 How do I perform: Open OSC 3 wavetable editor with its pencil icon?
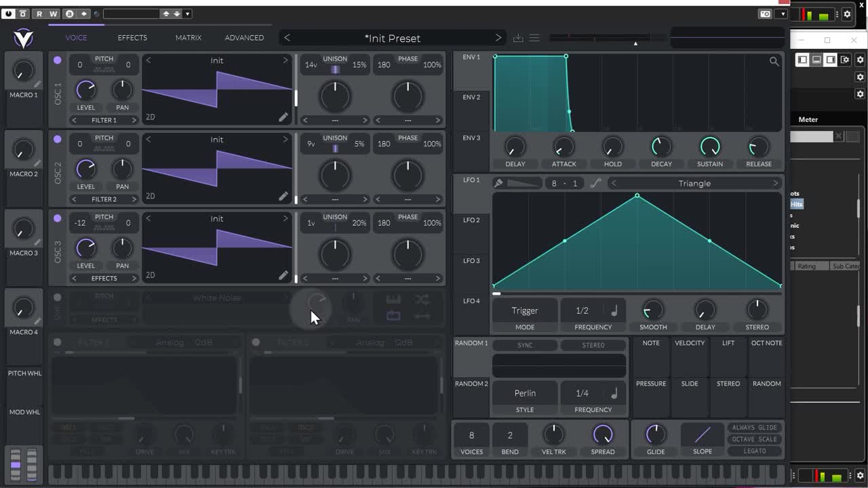tap(283, 275)
